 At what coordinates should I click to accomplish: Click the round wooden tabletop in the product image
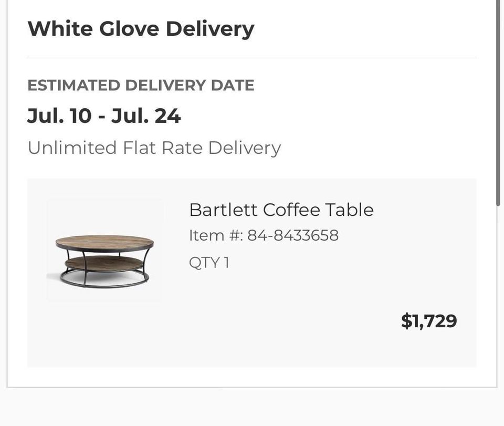click(x=104, y=243)
